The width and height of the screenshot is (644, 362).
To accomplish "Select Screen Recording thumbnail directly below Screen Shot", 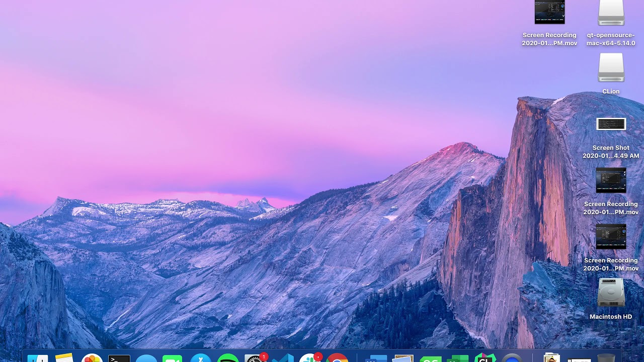I will tap(611, 180).
